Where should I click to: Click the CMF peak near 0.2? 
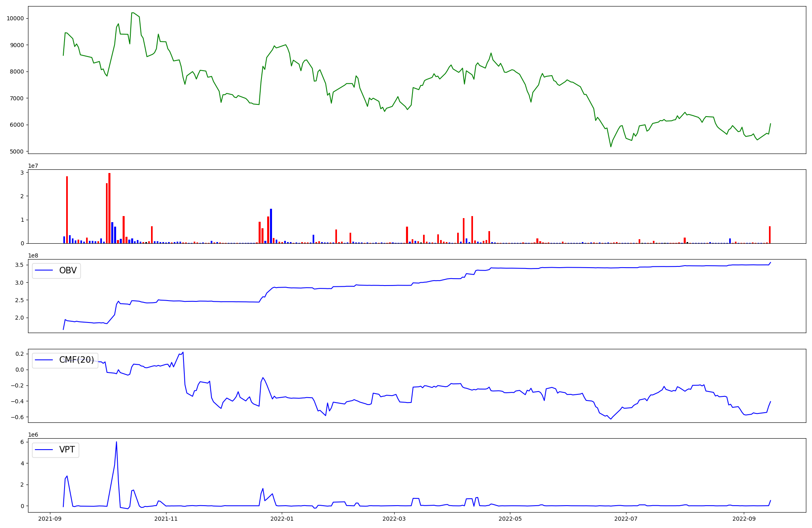point(183,353)
